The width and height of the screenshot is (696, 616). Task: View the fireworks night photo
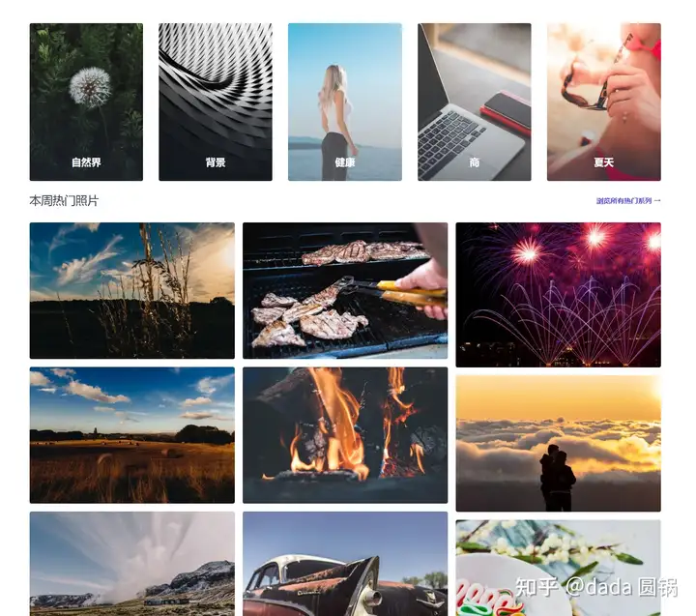coord(558,294)
